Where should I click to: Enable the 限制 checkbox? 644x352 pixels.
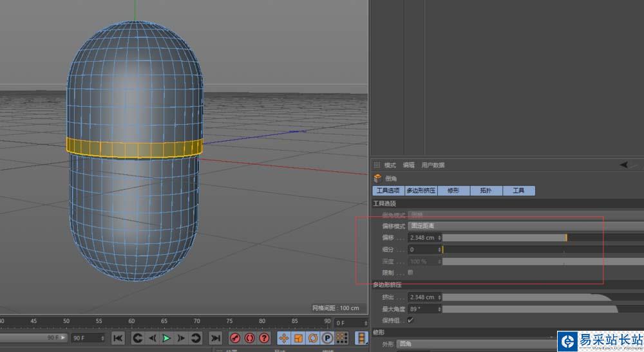(411, 272)
